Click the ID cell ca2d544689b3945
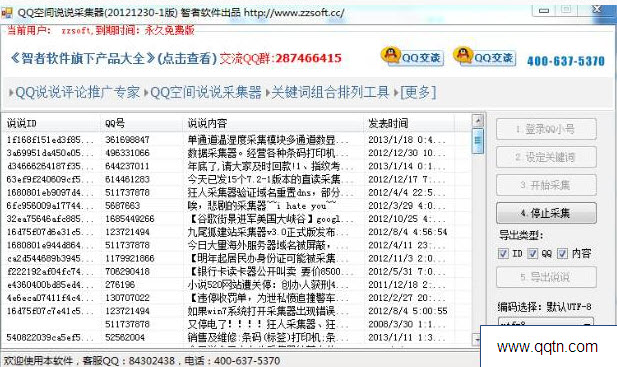Screen dimensions: 617x367 (x=50, y=258)
